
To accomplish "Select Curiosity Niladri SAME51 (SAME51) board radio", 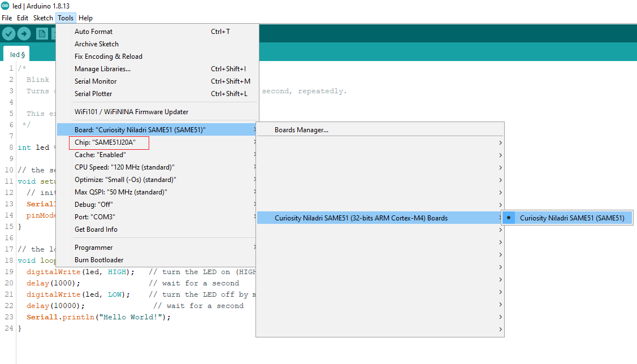I will coord(567,218).
